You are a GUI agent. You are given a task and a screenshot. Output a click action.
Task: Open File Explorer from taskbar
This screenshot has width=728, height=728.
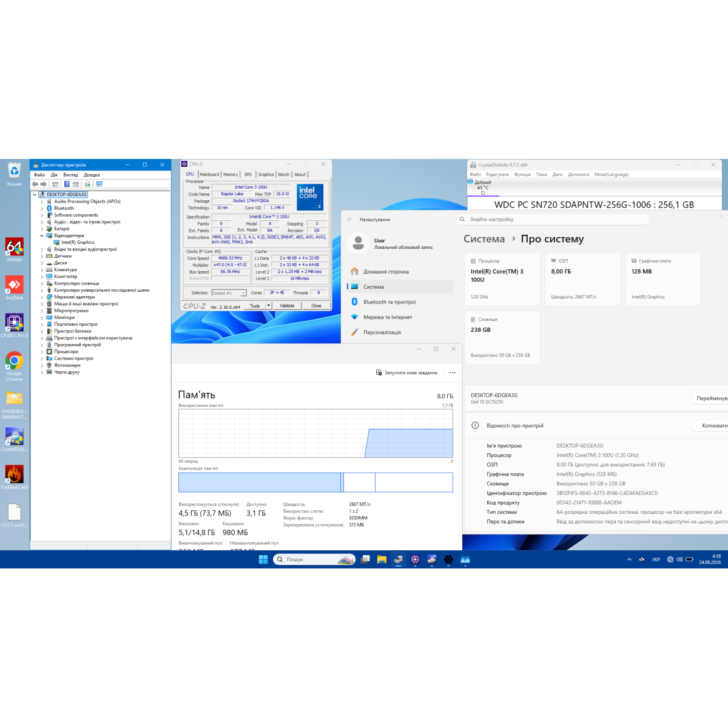coord(382,559)
